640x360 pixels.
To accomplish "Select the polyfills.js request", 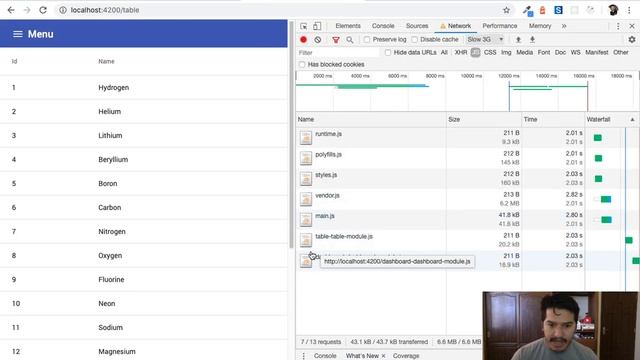I will (329, 155).
